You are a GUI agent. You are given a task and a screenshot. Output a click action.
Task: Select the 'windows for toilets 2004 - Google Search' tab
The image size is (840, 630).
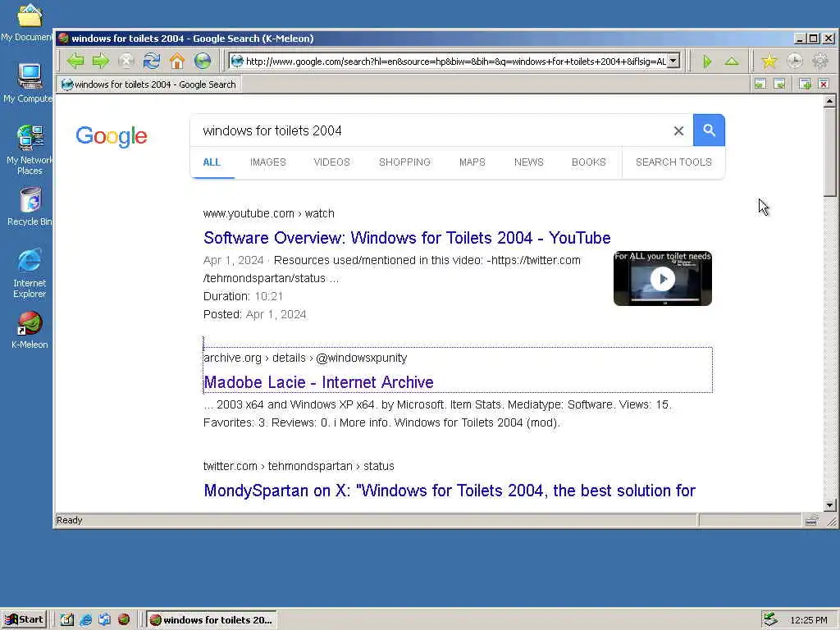tap(149, 84)
